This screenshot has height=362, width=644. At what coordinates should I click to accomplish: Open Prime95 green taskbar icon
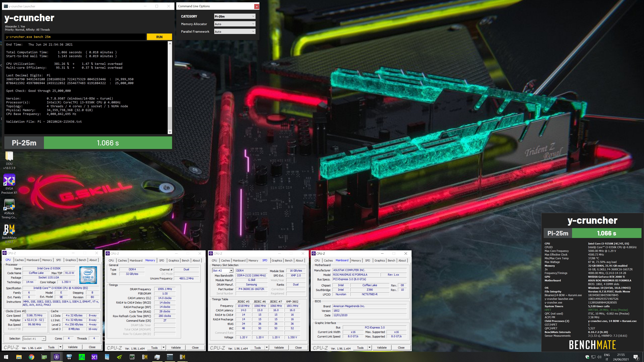(82, 357)
